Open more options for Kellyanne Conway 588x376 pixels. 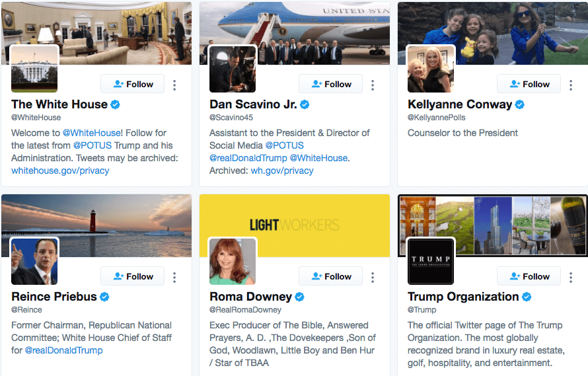[x=571, y=85]
